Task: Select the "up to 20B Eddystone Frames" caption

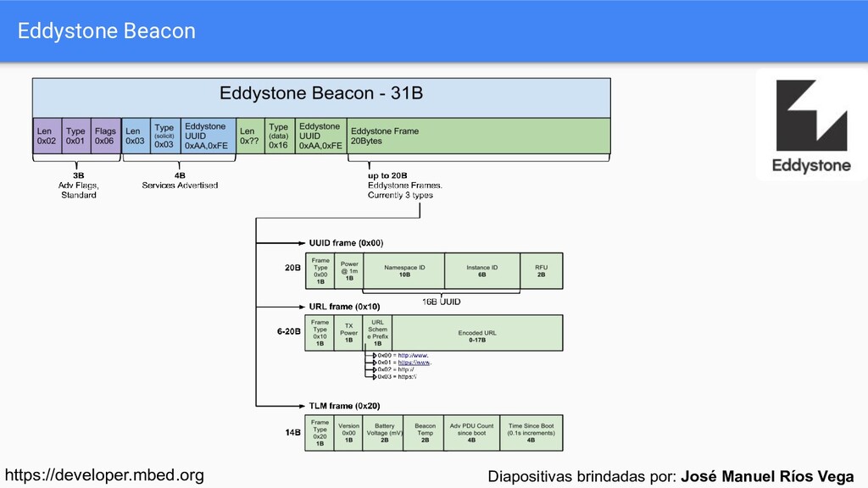Action: (x=404, y=186)
